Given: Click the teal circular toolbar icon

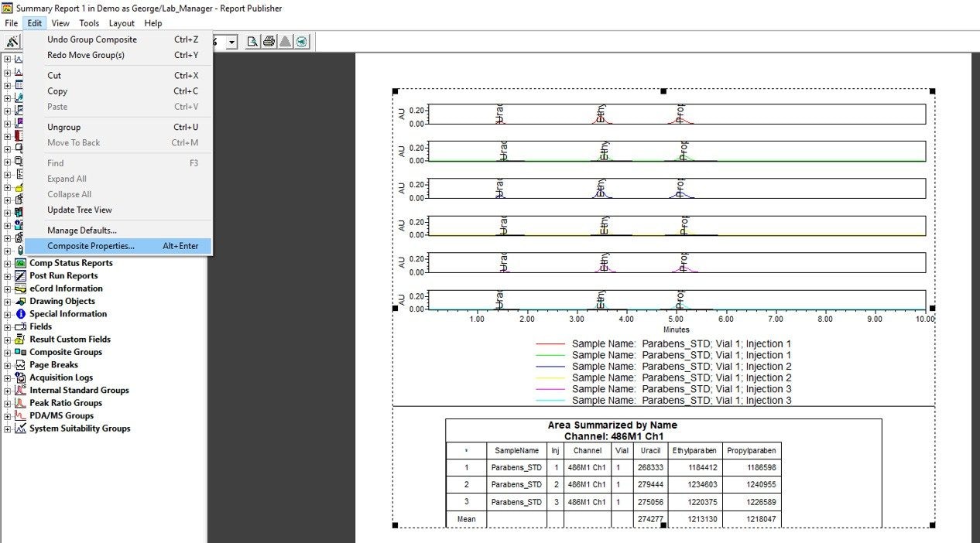Looking at the screenshot, I should click(301, 41).
